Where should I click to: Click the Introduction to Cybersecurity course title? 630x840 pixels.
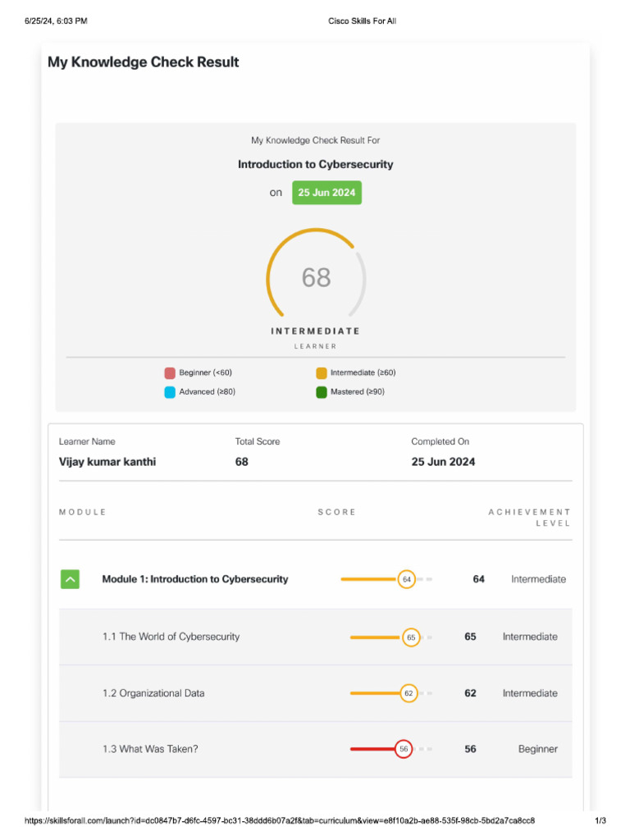click(x=316, y=164)
